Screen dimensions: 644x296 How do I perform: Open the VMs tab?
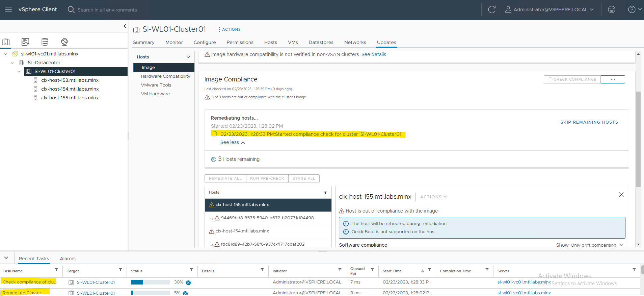[x=293, y=42]
